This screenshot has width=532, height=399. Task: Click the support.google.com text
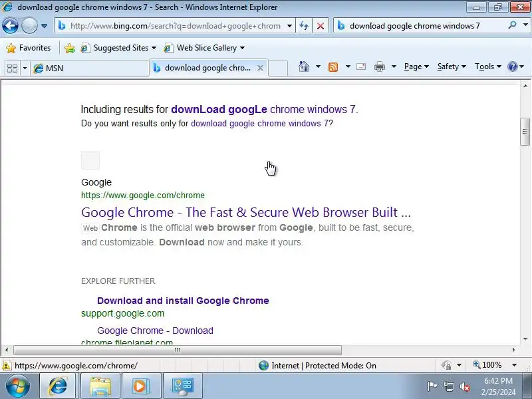122,313
